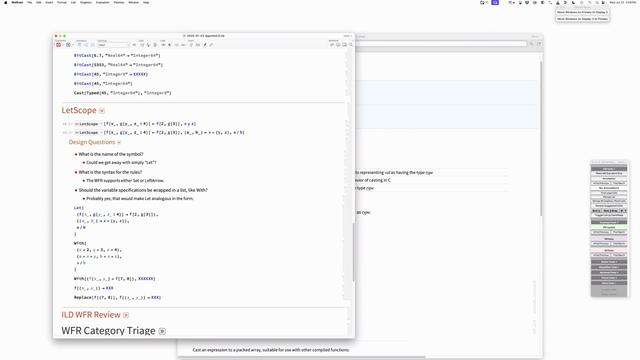Collapse the LetScope section opener
Viewport: 640px width, 360px height.
(x=102, y=111)
